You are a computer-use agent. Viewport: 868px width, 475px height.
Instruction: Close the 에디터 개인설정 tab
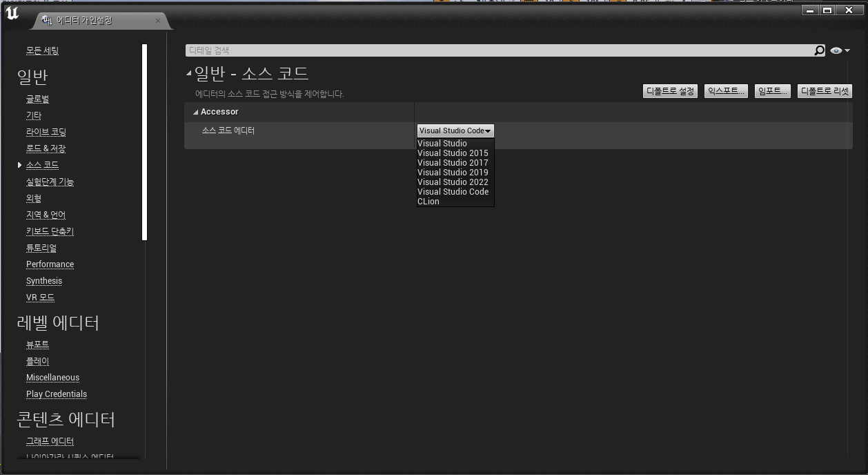pos(157,21)
